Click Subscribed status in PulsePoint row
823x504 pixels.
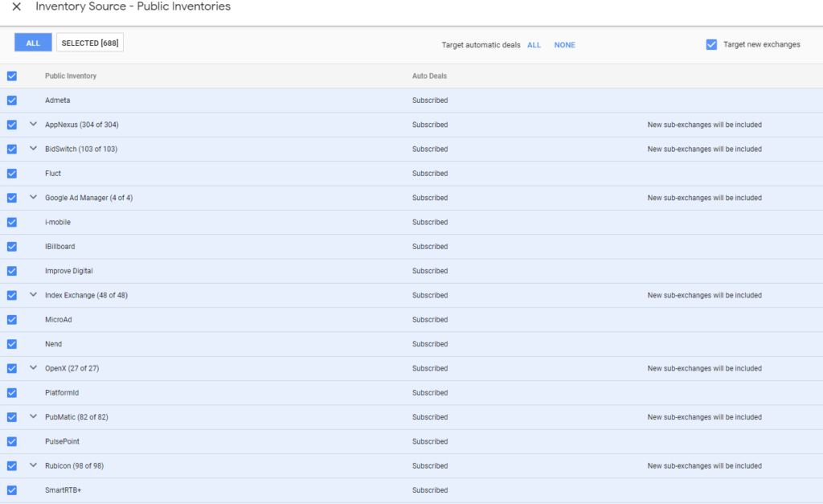click(x=430, y=441)
